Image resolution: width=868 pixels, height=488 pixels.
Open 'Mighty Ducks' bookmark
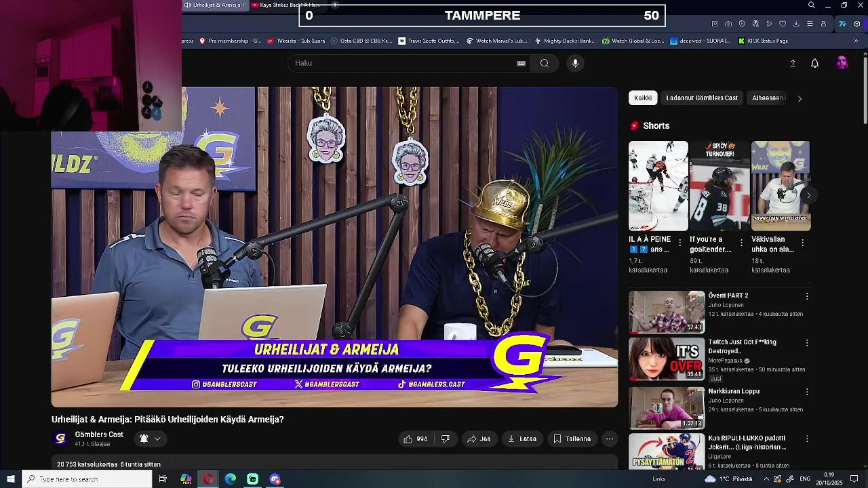564,41
